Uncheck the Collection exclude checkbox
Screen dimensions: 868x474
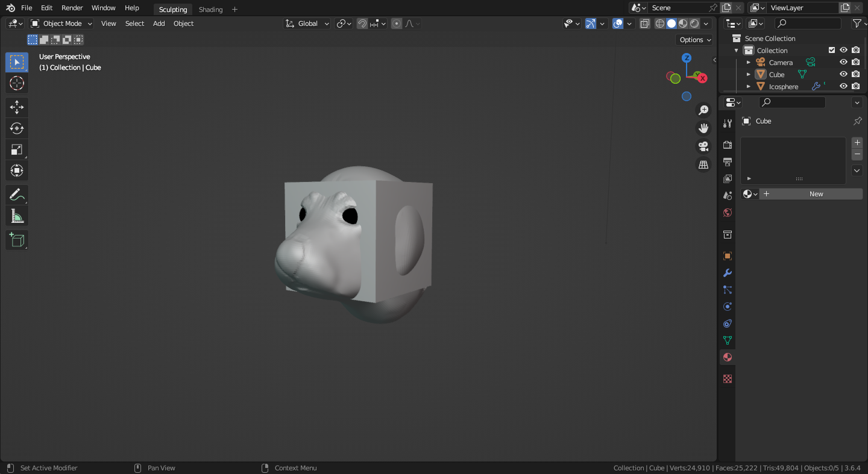click(x=832, y=51)
